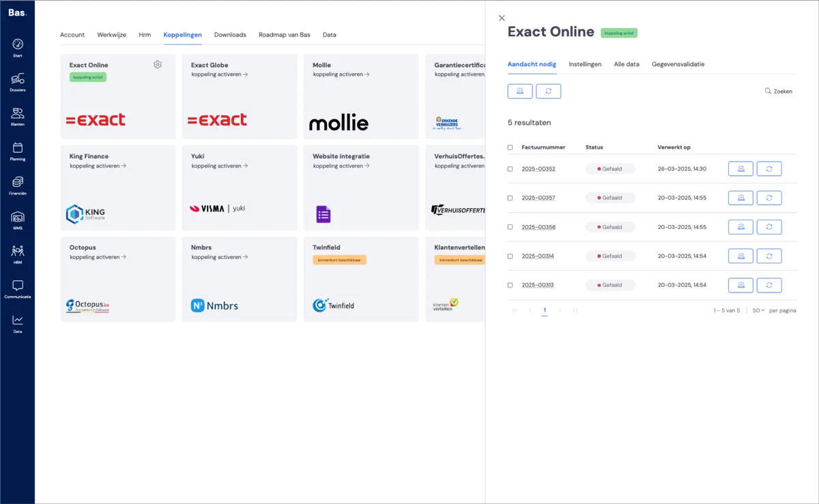Open invoice link 2025-00352
Viewport: 819px width, 504px height.
click(538, 169)
